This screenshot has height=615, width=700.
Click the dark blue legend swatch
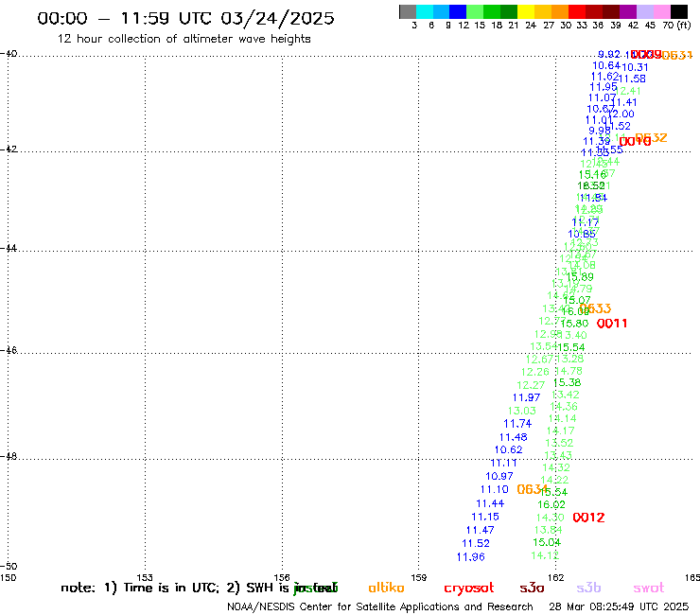(458, 11)
